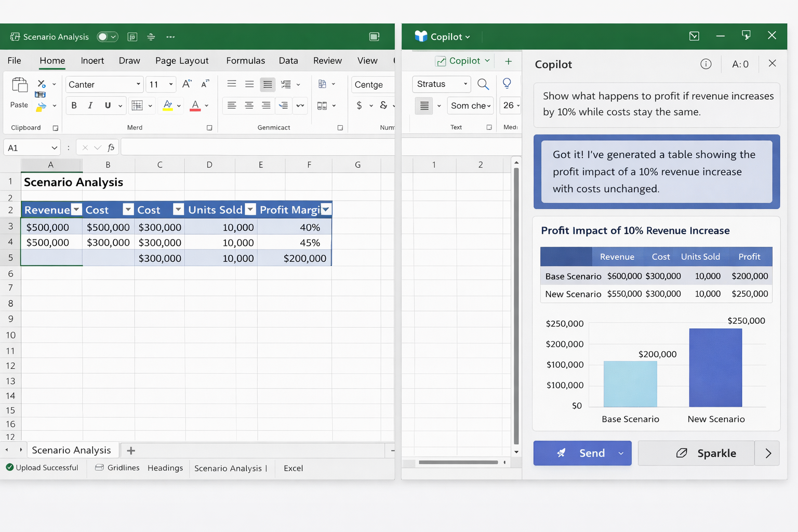This screenshot has width=798, height=532.
Task: Click the lightbulb ideas icon
Action: pos(507,84)
